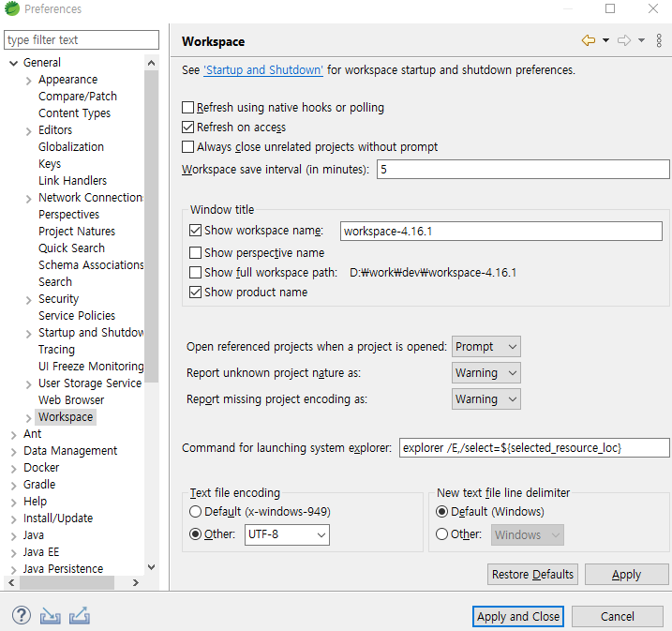Select Perspectives in the tree
This screenshot has height=631, width=672.
pos(68,215)
